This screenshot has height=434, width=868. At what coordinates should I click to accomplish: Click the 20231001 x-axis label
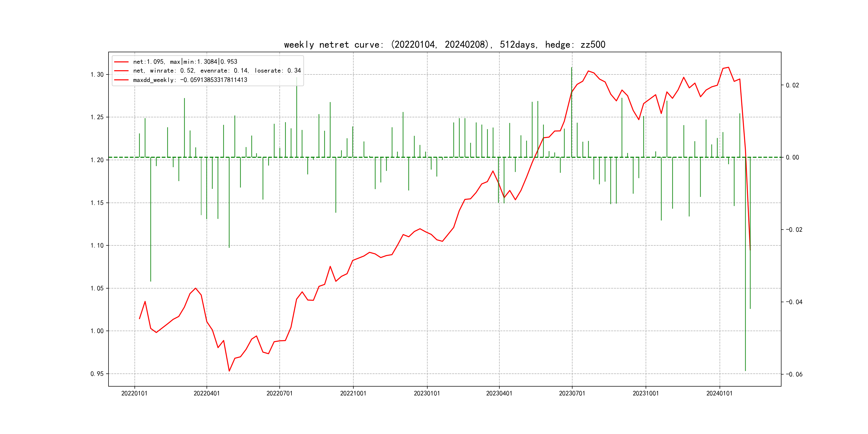pyautogui.click(x=646, y=393)
